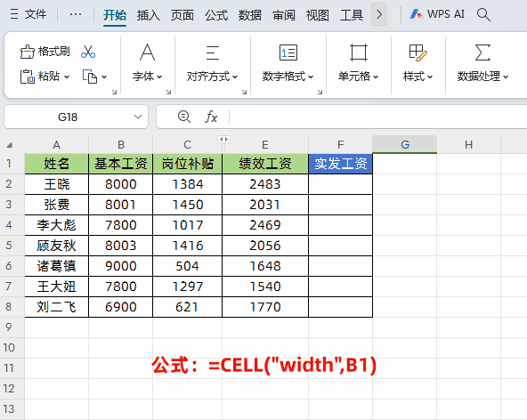Screen dimensions: 527x420
Task: Switch to the 插入 ribbon tab
Action: (148, 15)
